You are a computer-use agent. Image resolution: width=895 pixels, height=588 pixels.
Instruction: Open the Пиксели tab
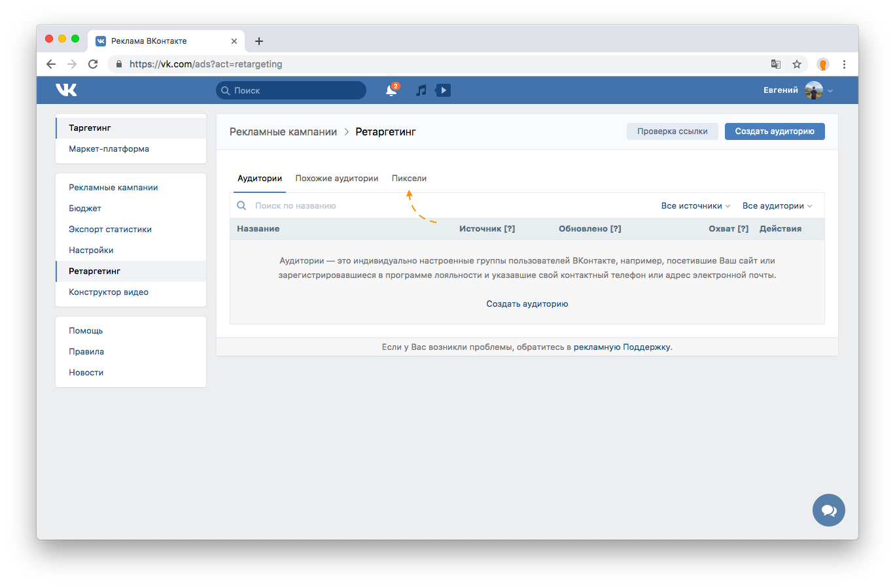409,179
